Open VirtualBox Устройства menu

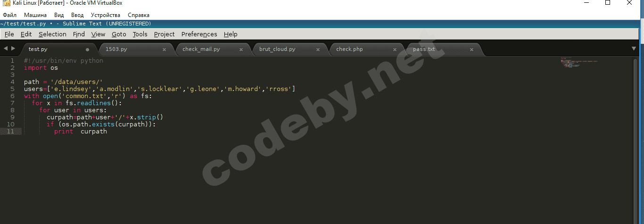[106, 15]
